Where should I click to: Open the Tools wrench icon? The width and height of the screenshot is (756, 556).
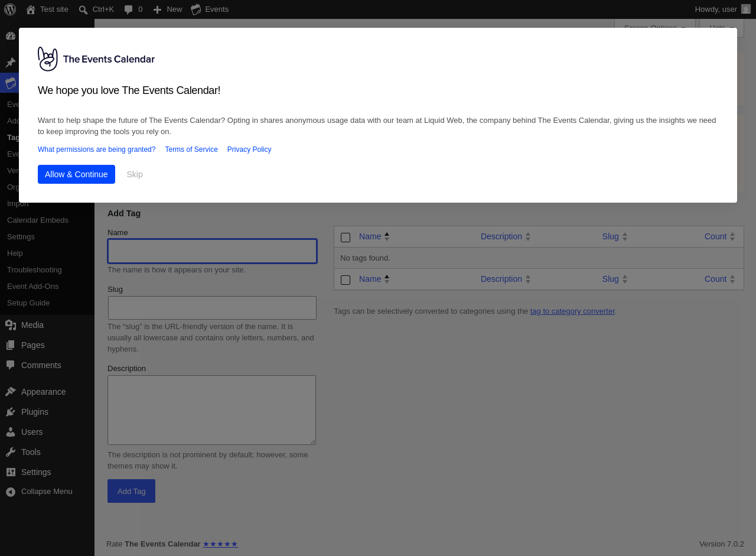click(x=11, y=452)
